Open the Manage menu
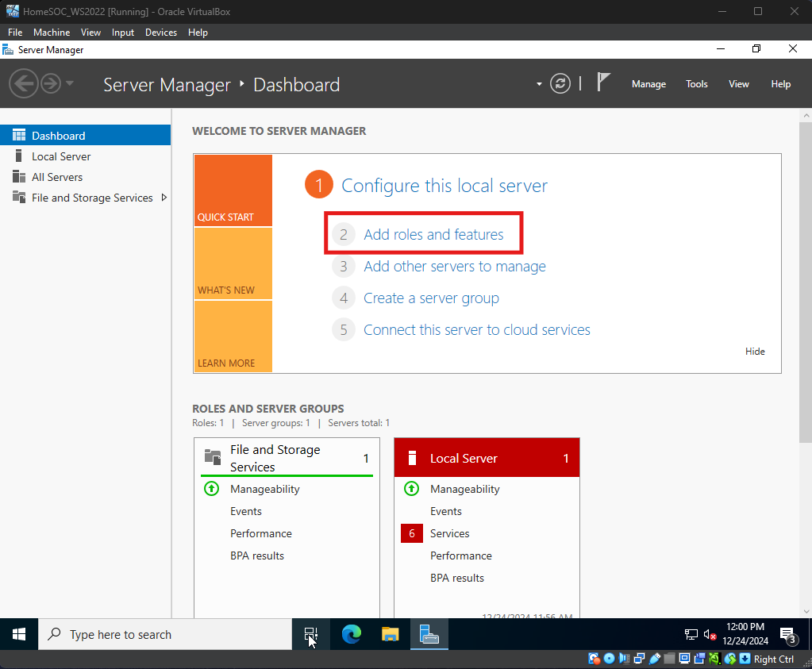 tap(648, 84)
